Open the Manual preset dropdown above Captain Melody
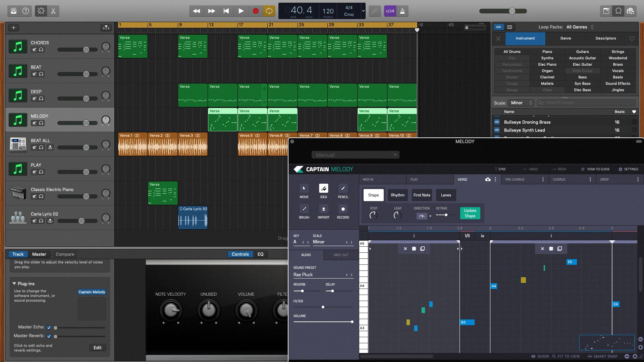Screen dimensions: 644x362 point(355,155)
